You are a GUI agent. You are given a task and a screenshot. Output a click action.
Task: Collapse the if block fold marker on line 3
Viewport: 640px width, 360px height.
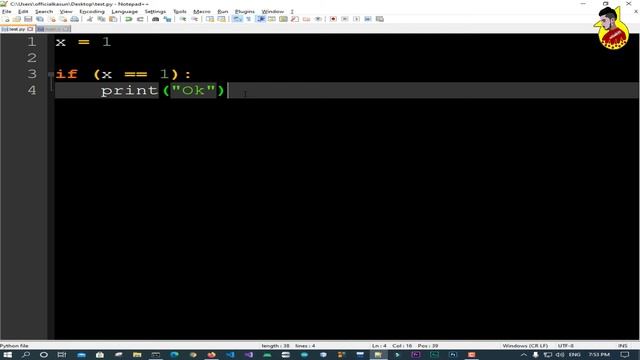pos(51,74)
